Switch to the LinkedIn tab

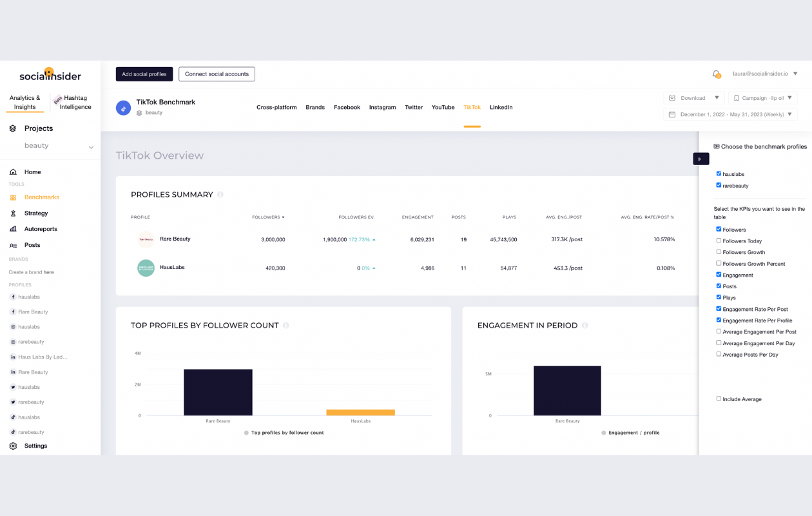coord(501,108)
